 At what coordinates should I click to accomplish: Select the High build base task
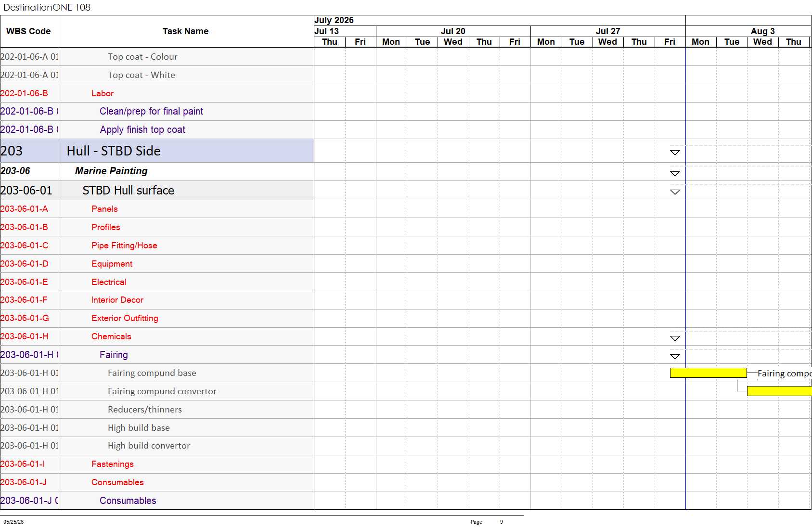pyautogui.click(x=139, y=428)
